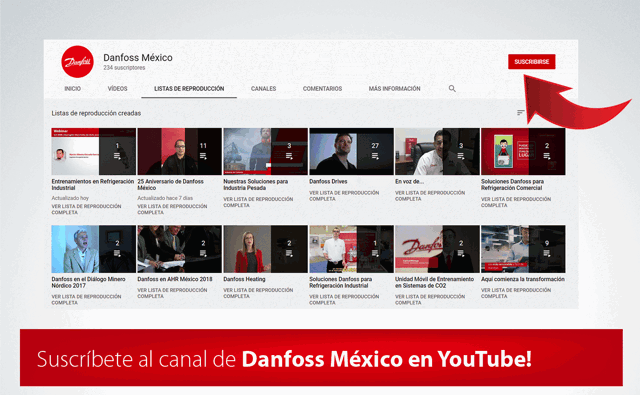Click the Danfoss Drives playlist title
Viewport: 640px width, 395px height.
pyautogui.click(x=328, y=182)
